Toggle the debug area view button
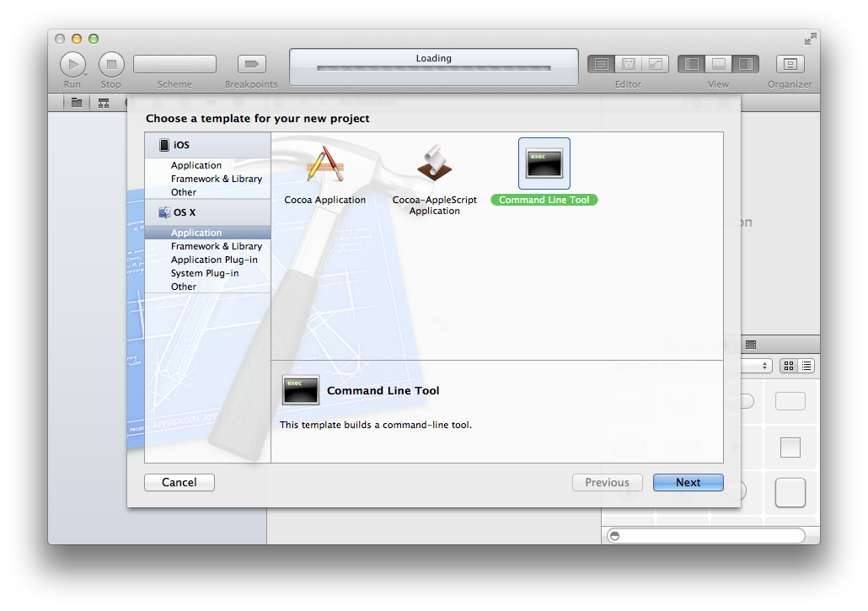This screenshot has height=611, width=868. 719,64
